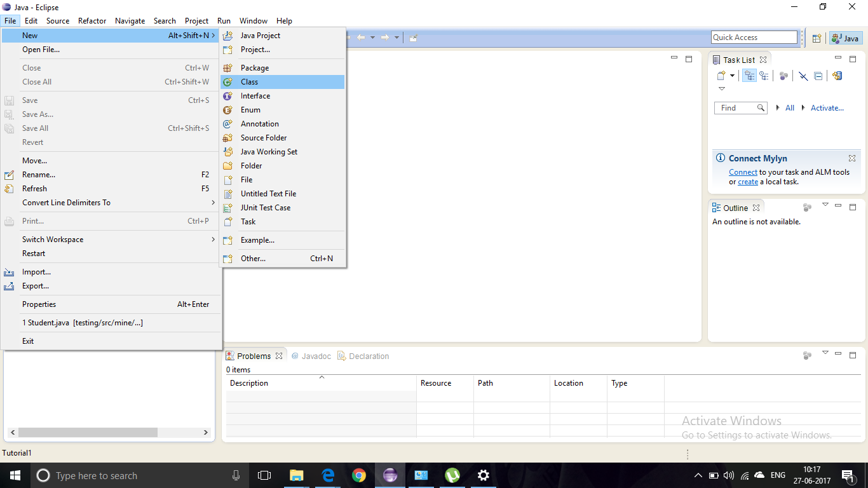The width and height of the screenshot is (868, 488).
Task: Open the Refactor menu
Action: click(92, 21)
